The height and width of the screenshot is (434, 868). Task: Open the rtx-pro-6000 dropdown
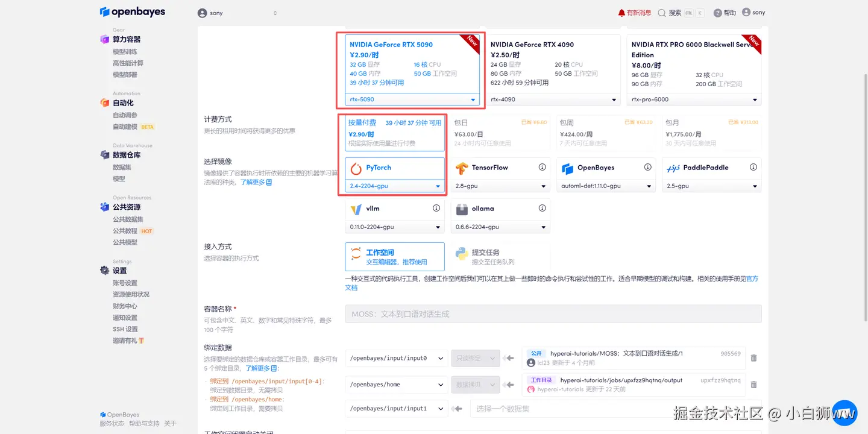(694, 99)
